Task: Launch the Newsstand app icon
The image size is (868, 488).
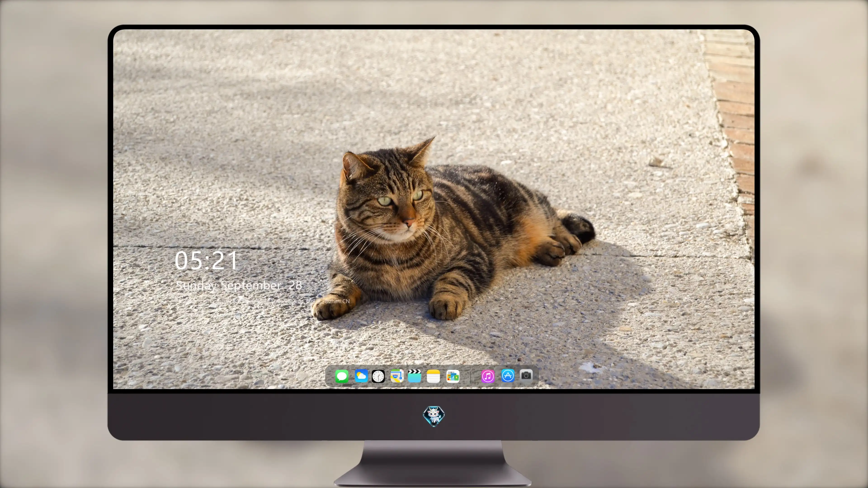Action: 453,376
